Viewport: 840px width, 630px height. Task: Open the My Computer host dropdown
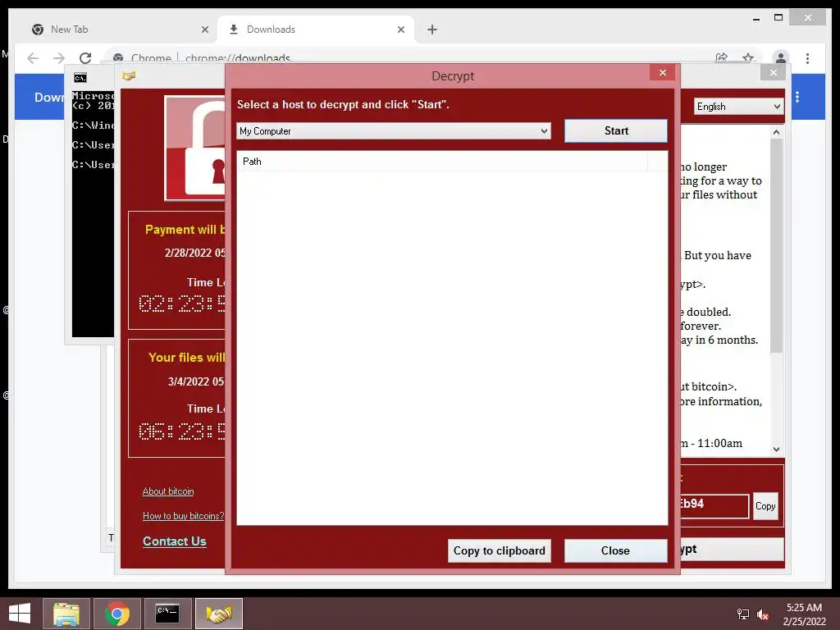click(x=394, y=131)
